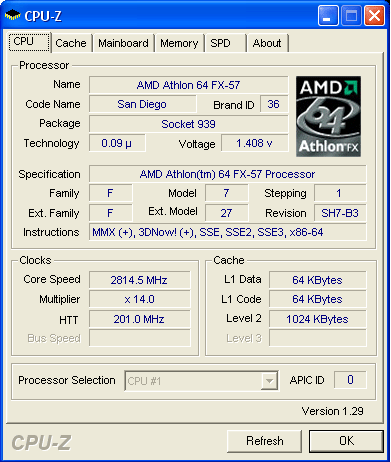Click the CPU #1 combo box field
The width and height of the screenshot is (391, 462).
point(201,381)
